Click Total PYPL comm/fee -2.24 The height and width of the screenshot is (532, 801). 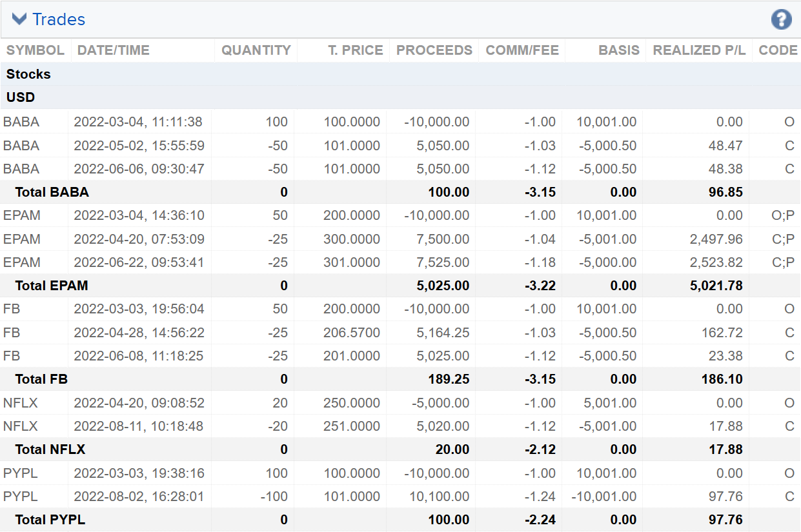540,520
